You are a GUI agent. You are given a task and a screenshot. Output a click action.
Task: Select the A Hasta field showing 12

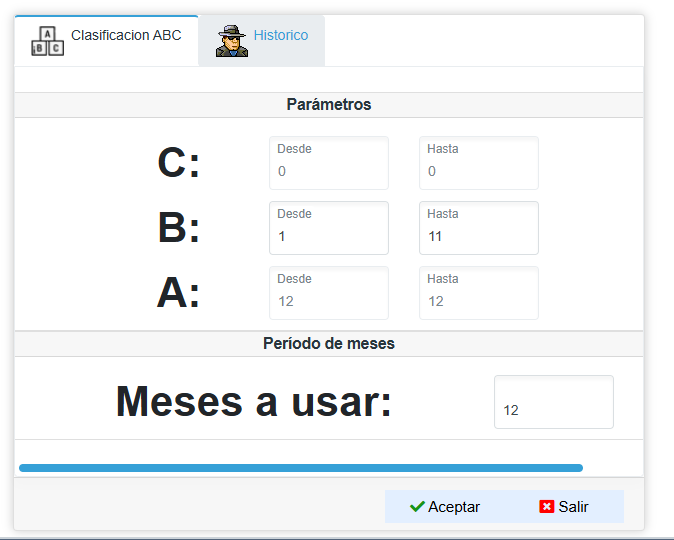479,293
